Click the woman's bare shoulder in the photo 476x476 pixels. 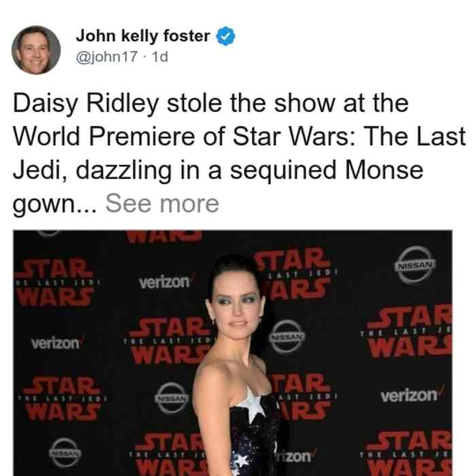pos(209,375)
